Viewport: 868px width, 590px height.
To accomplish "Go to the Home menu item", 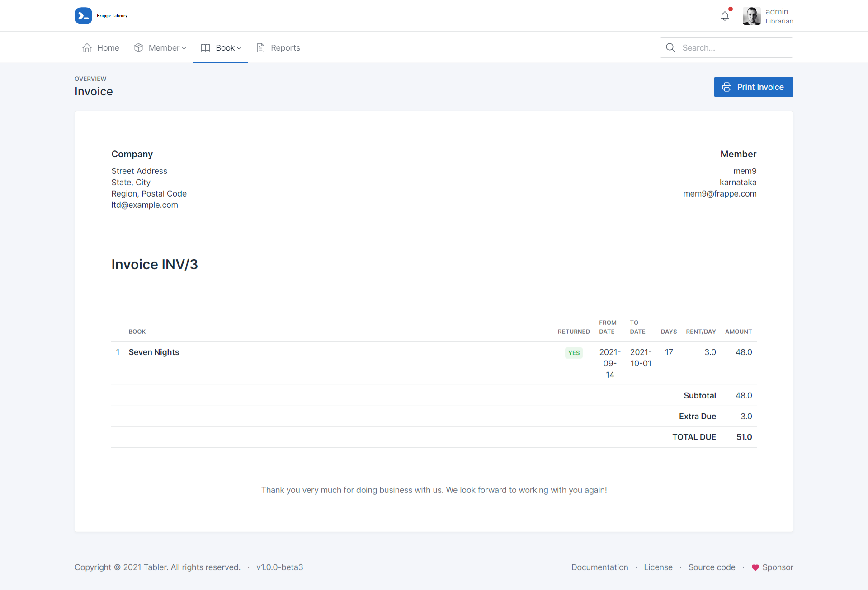I will [108, 48].
